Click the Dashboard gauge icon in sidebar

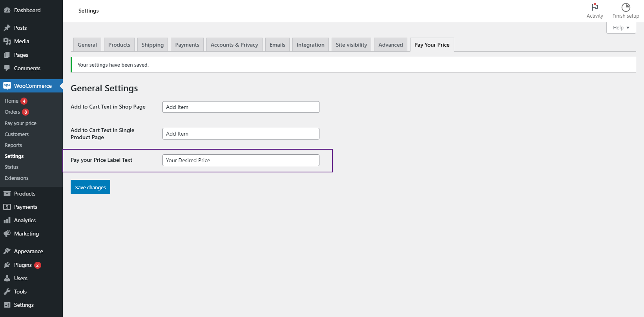pos(7,10)
